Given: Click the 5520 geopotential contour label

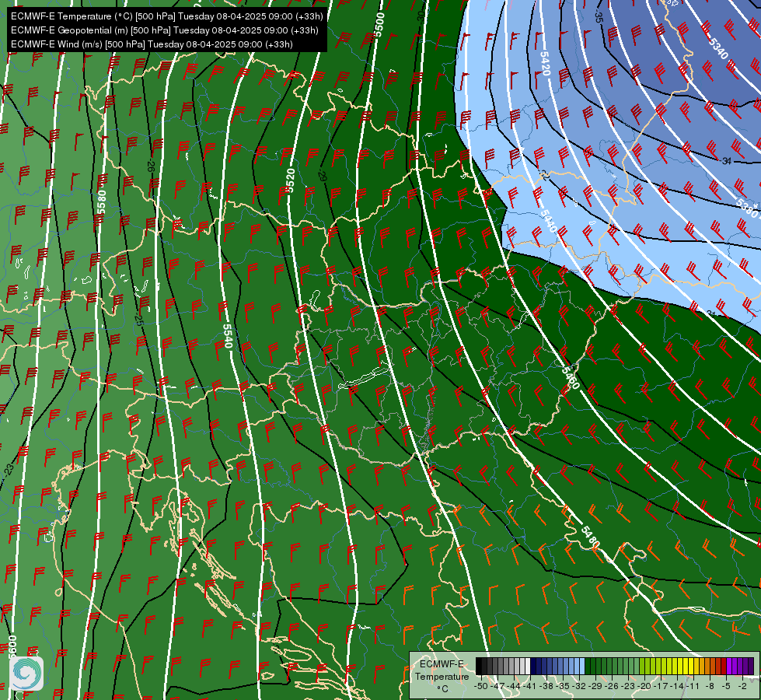Looking at the screenshot, I should 290,180.
